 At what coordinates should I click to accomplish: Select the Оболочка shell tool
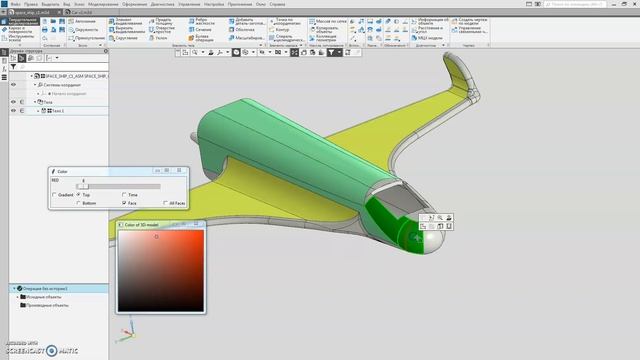(x=242, y=30)
